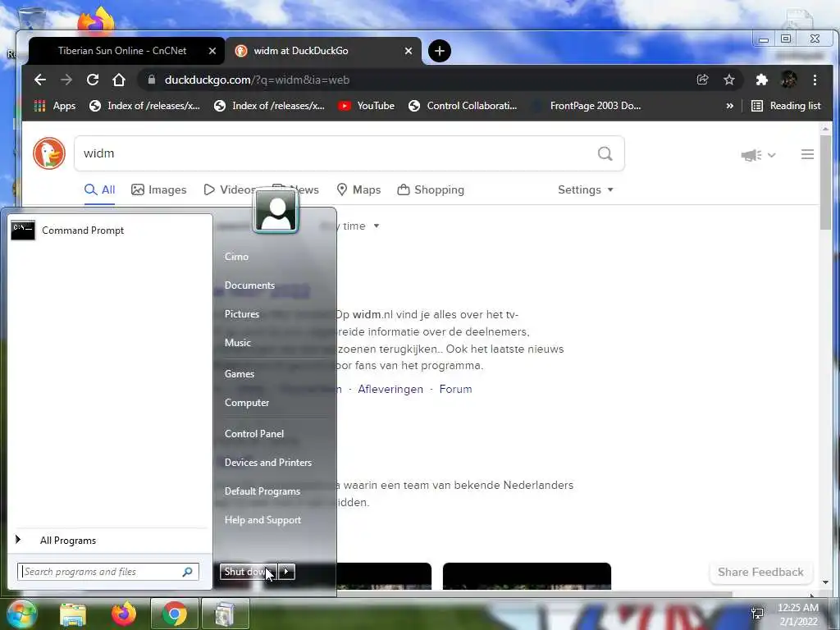Switch to Videos results
This screenshot has height=630, width=840.
point(228,189)
